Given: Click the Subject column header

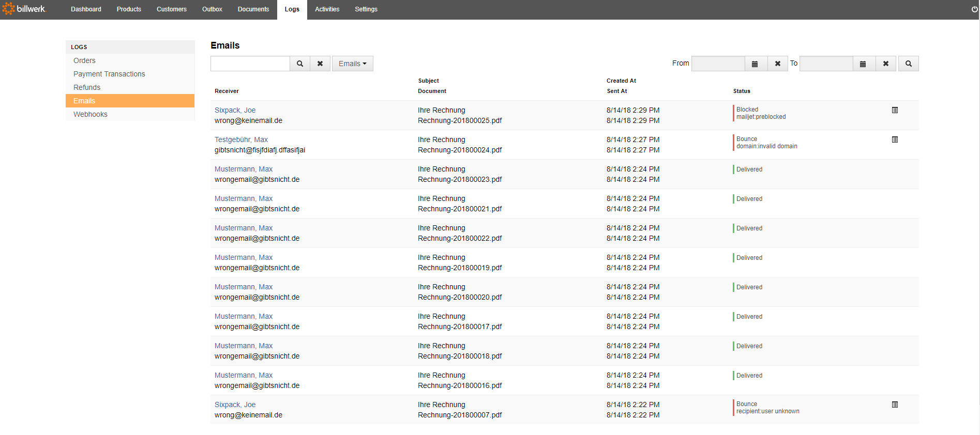Looking at the screenshot, I should click(428, 81).
